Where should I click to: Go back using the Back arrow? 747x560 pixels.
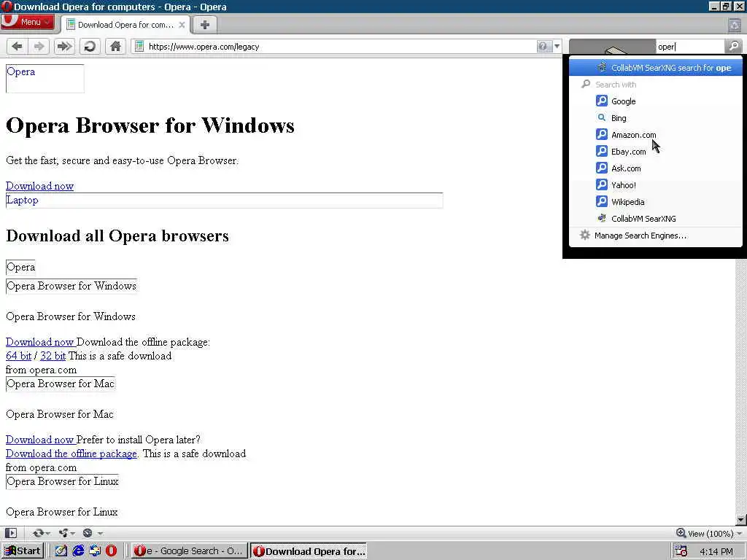(18, 46)
